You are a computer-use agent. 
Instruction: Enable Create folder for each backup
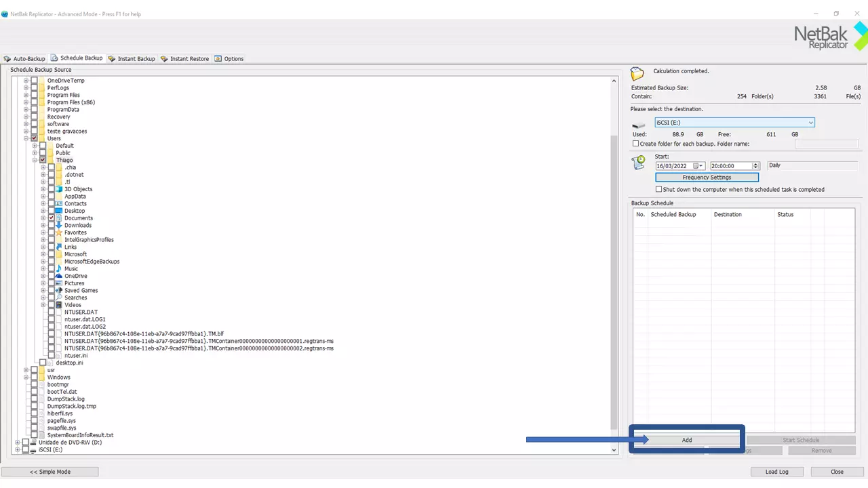coord(635,144)
